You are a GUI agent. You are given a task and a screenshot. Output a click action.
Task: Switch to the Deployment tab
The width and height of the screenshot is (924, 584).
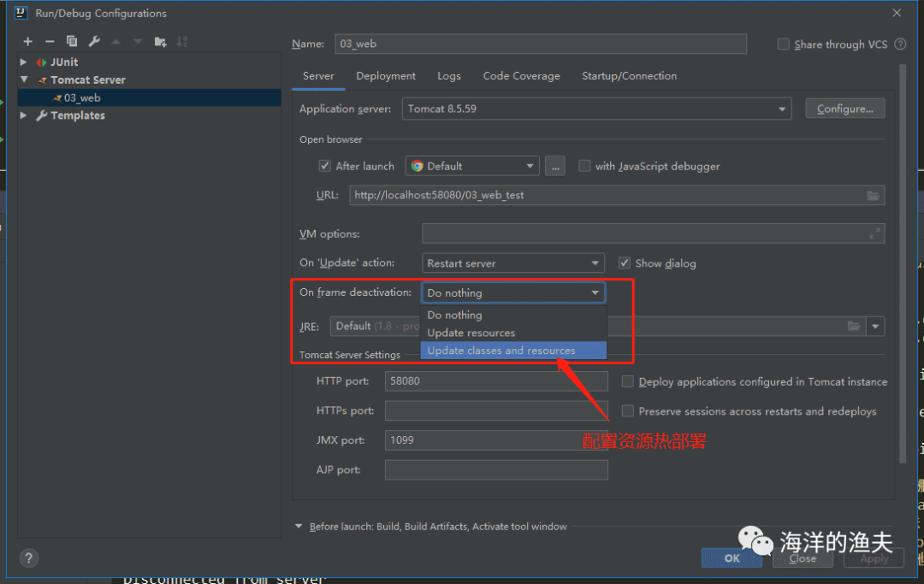[385, 76]
